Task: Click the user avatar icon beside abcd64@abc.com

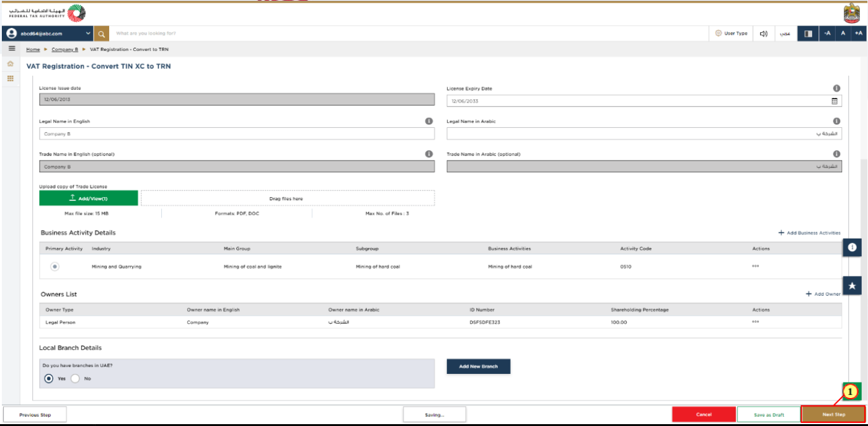Action: point(12,33)
